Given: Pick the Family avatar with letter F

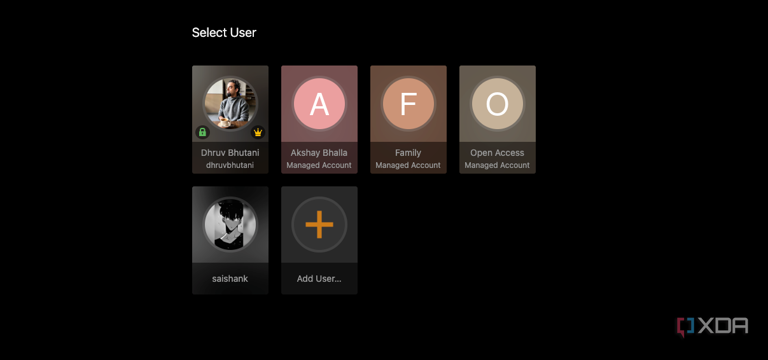Looking at the screenshot, I should (x=408, y=104).
